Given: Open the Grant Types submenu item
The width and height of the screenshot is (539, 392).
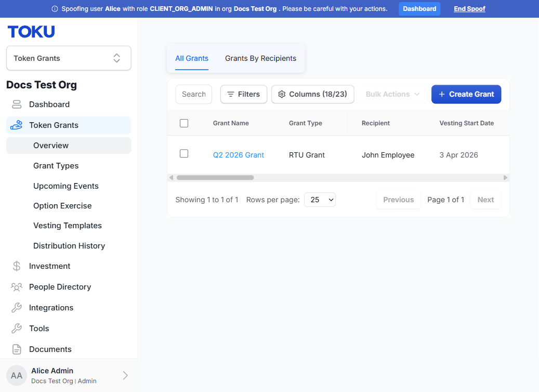Looking at the screenshot, I should [x=69, y=166].
